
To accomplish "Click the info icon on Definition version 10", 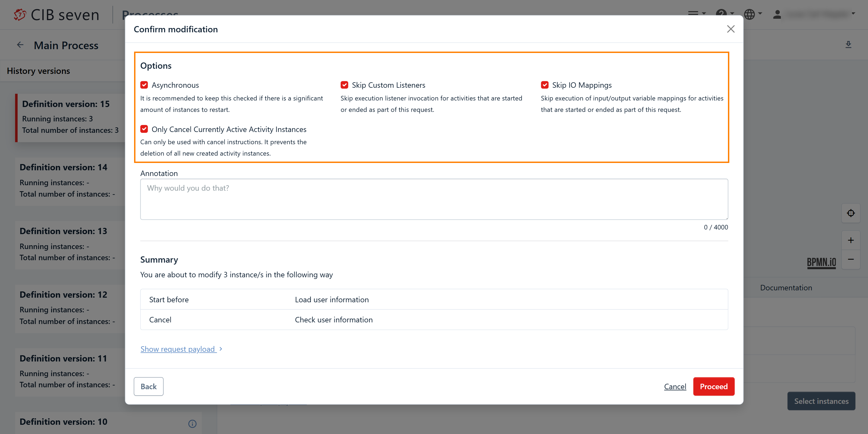I will pyautogui.click(x=192, y=424).
